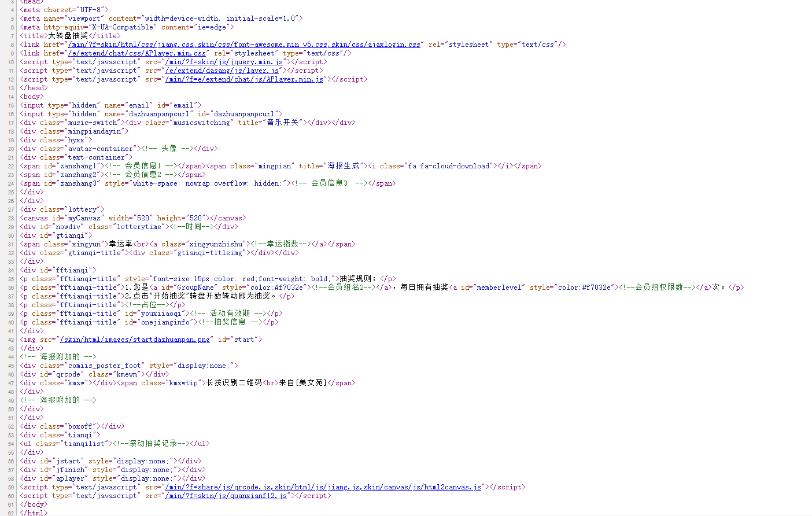
Task: Click the line with 长按识别二维码
Action: pos(188,383)
